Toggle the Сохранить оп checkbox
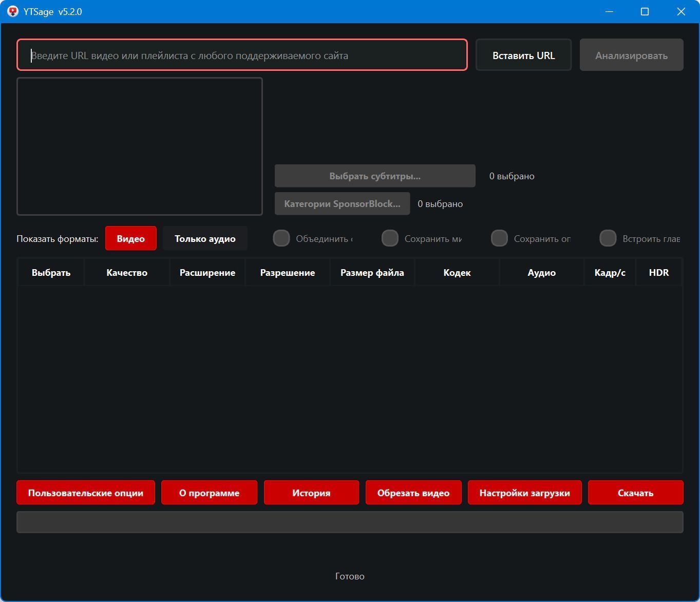Screen dimensions: 700x602 (x=499, y=238)
